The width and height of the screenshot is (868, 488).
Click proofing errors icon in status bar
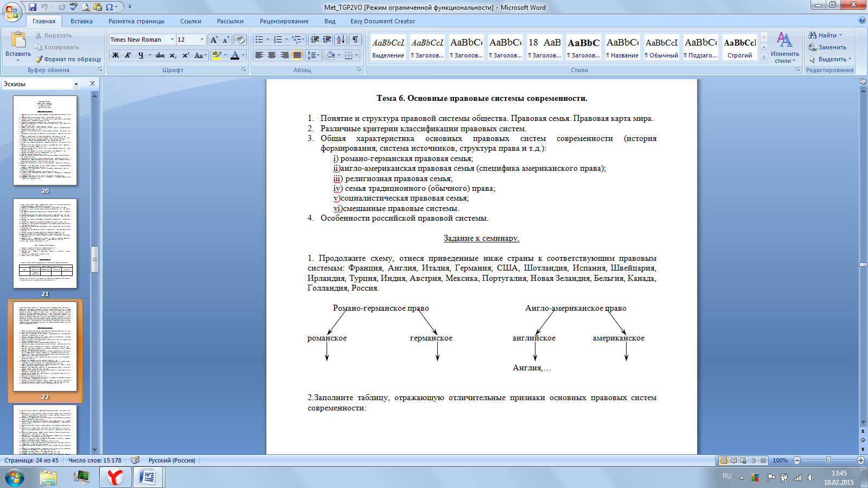(135, 460)
